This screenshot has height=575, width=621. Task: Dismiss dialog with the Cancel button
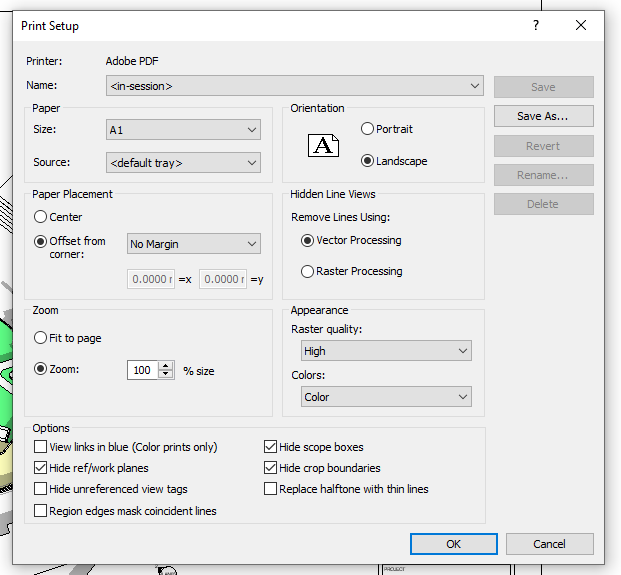[549, 544]
